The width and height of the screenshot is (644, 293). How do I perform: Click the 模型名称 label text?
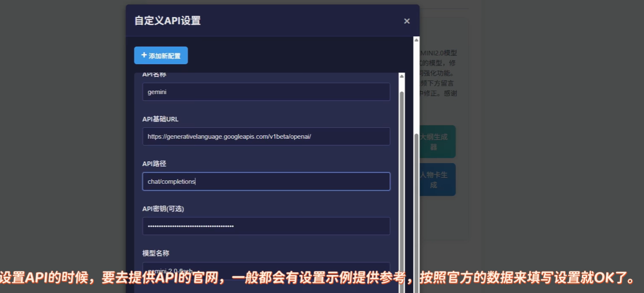click(x=155, y=253)
